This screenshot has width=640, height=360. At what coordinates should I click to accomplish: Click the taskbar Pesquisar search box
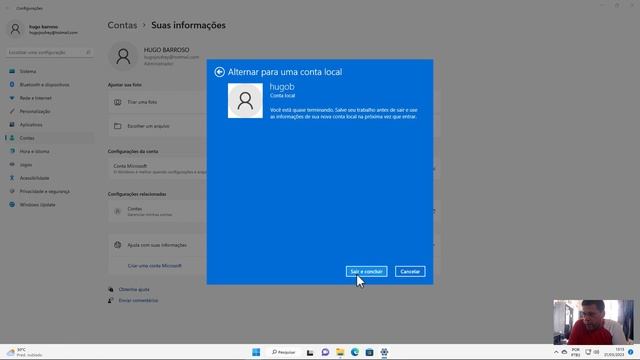tap(283, 352)
